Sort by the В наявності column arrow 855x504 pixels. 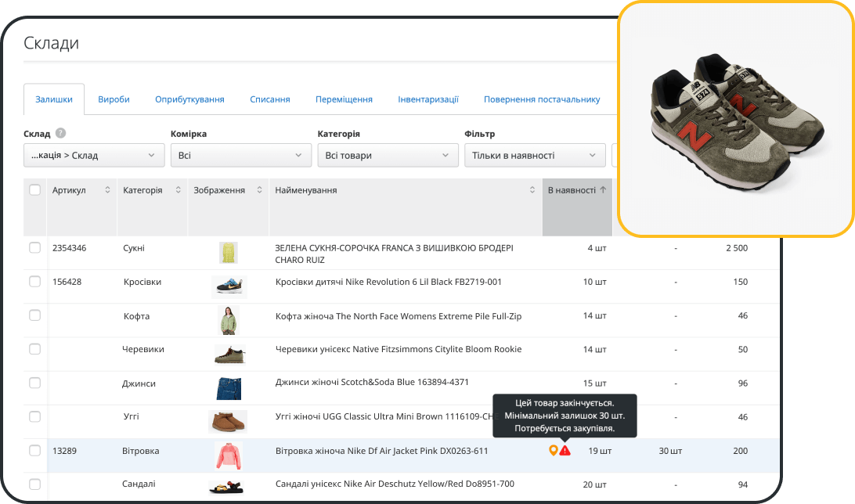pyautogui.click(x=603, y=190)
